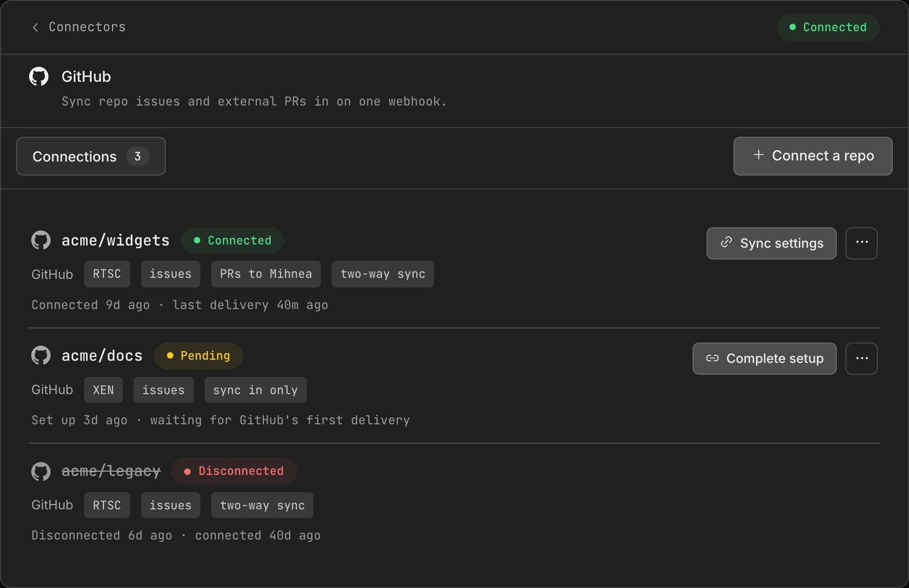Screen dimensions: 909x588
Task: Click the sync in only tag
Action: click(256, 390)
